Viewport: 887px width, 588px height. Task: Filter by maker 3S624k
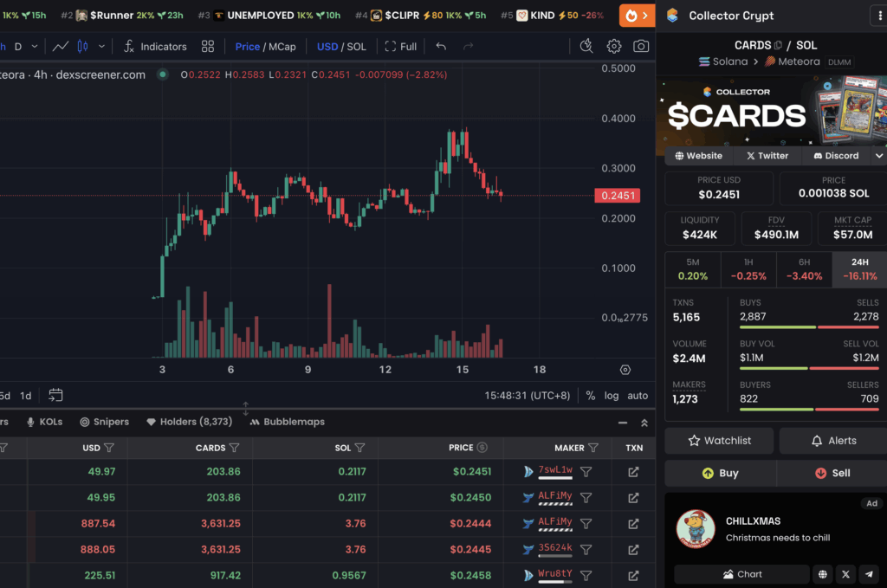pos(586,550)
